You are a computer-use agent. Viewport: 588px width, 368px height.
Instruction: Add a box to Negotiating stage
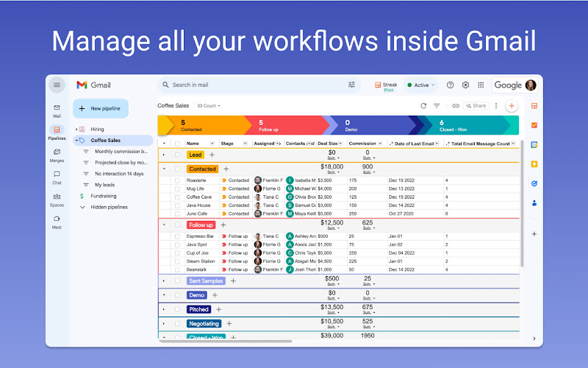(x=229, y=324)
